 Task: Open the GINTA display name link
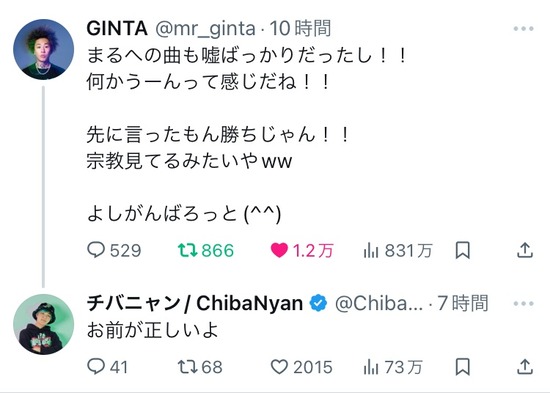pyautogui.click(x=117, y=28)
